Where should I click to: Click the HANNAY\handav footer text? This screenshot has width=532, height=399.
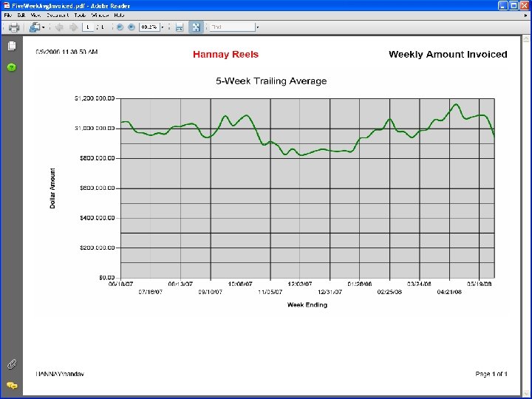[60, 374]
